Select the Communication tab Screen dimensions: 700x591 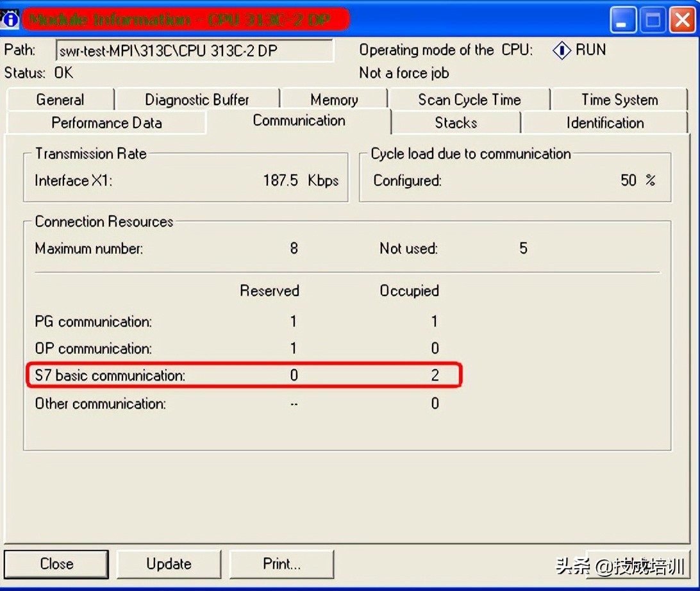299,121
